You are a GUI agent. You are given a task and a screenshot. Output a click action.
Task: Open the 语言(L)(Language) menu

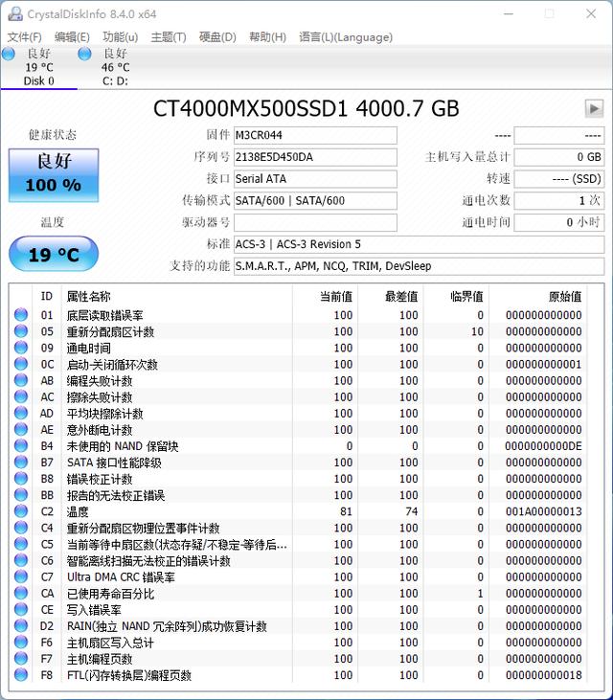346,37
